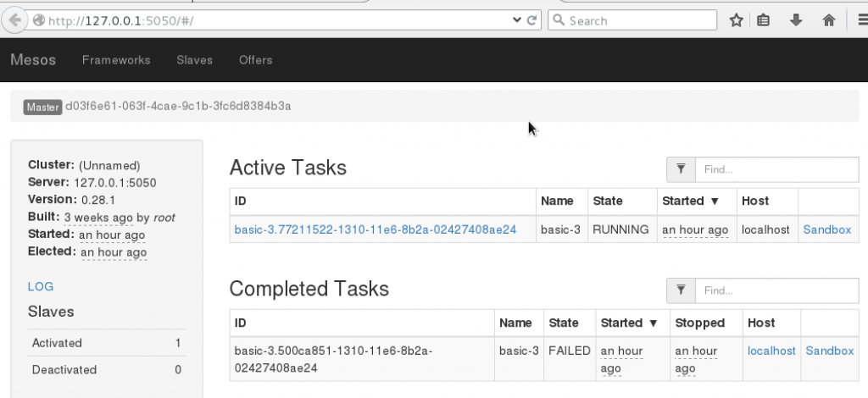This screenshot has width=868, height=398.
Task: Click the Active Tasks Find field
Action: (776, 169)
